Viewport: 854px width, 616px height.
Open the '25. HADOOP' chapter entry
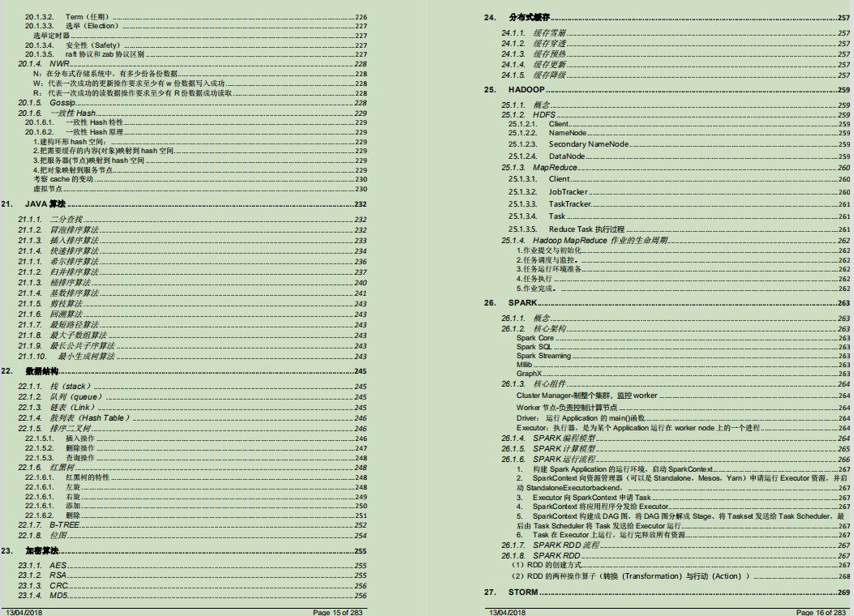[x=667, y=90]
